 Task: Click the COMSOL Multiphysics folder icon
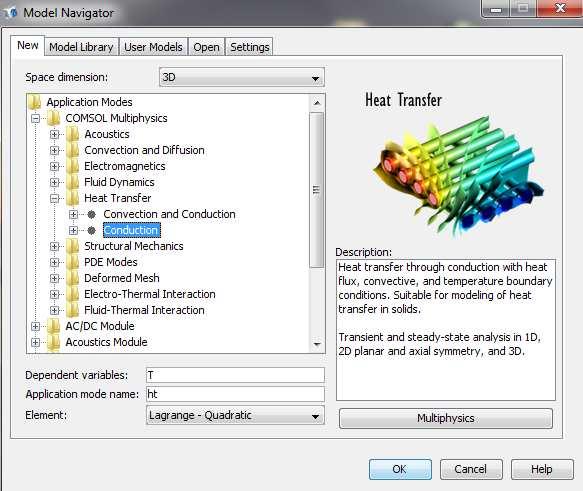pos(54,118)
